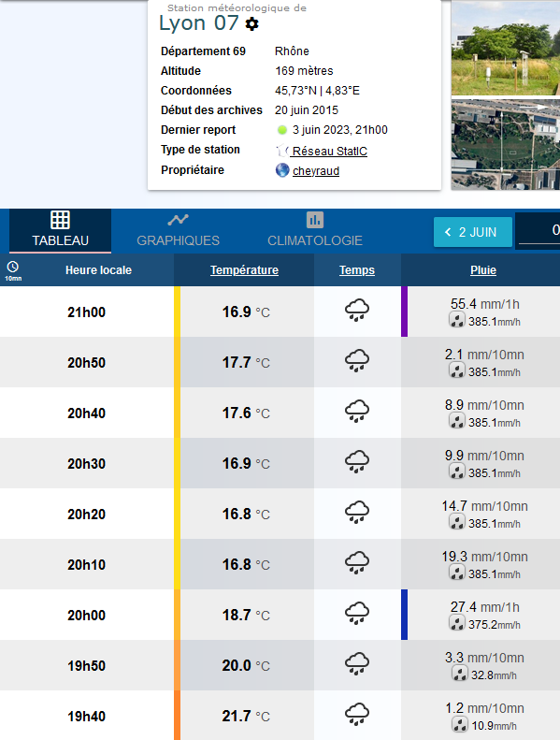
Task: Click the Pluie column header
Action: (x=483, y=270)
